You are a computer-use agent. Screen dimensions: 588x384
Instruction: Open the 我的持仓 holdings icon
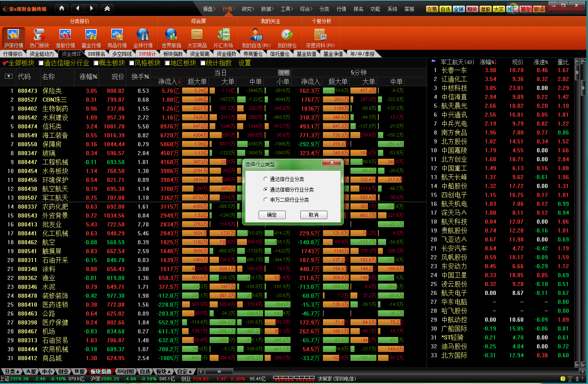pyautogui.click(x=287, y=38)
